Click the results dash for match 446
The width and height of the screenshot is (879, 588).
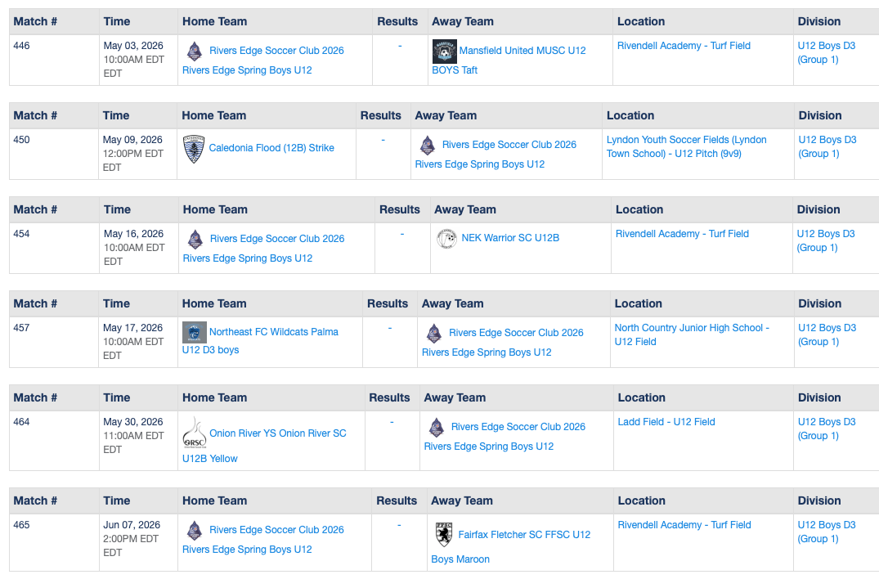point(400,46)
